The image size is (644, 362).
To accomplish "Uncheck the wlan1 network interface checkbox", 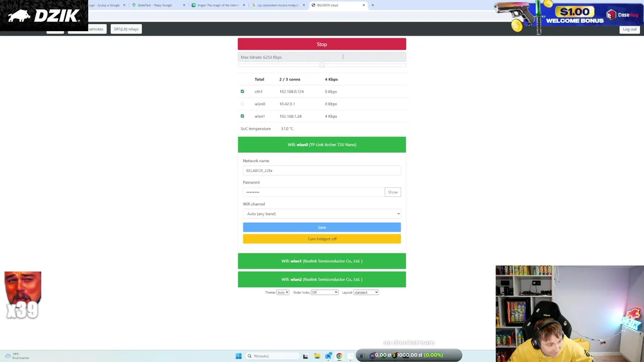I will (x=242, y=116).
